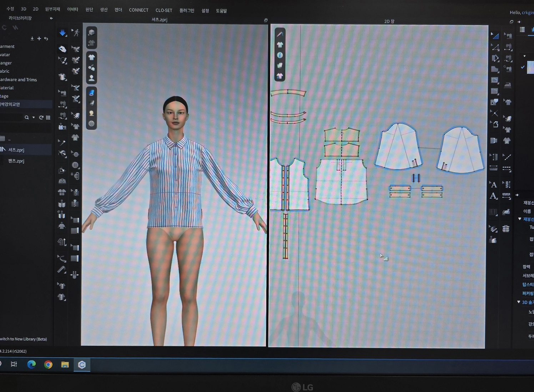Open the dropdown arrow beside library search

34,117
